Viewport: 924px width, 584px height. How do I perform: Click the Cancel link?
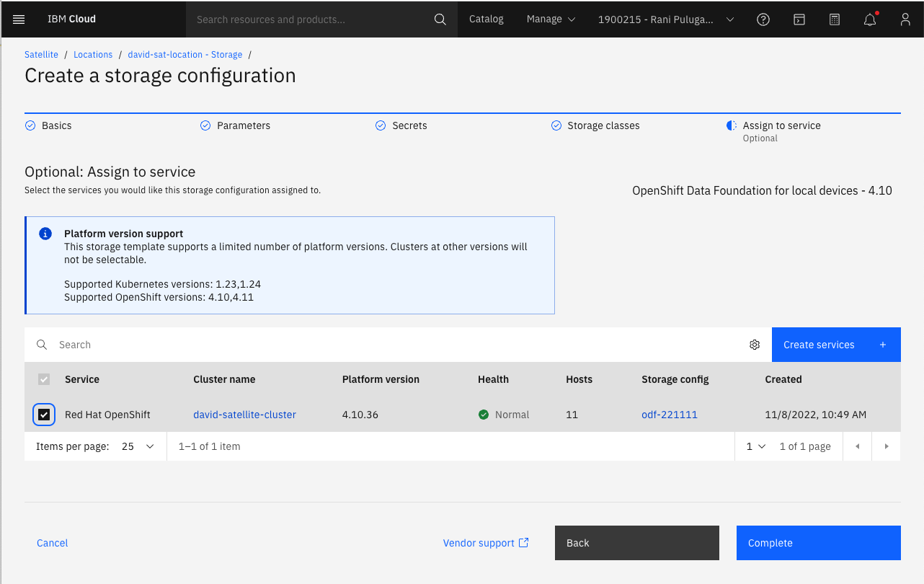(x=53, y=543)
